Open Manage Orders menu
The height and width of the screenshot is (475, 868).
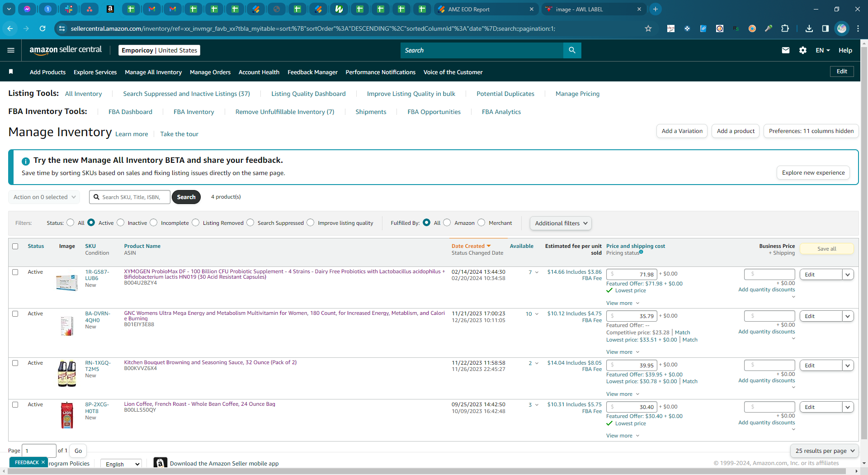pos(210,72)
